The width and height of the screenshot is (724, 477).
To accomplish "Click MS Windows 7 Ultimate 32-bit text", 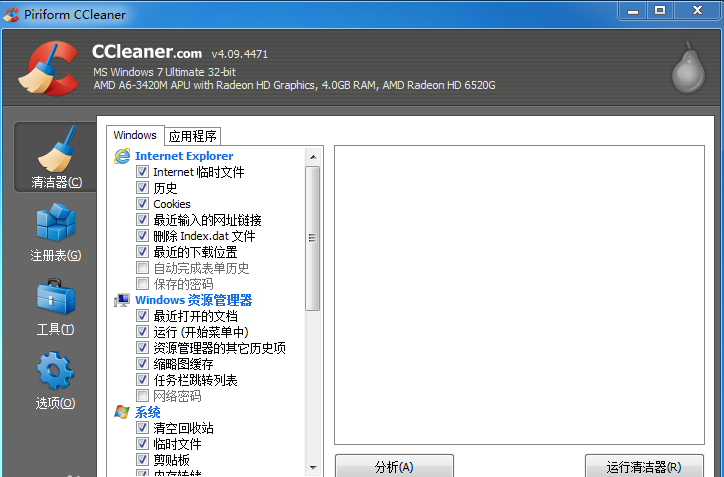I will coord(164,72).
